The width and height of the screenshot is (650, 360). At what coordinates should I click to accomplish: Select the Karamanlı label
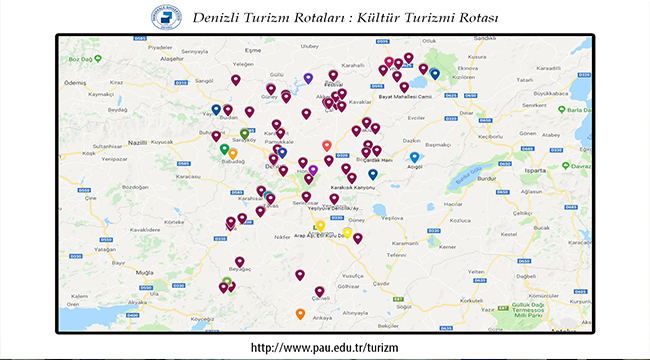405,243
